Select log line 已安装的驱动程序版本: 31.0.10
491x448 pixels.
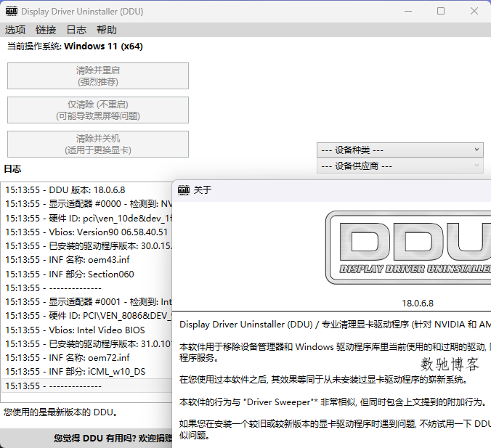pyautogui.click(x=87, y=343)
